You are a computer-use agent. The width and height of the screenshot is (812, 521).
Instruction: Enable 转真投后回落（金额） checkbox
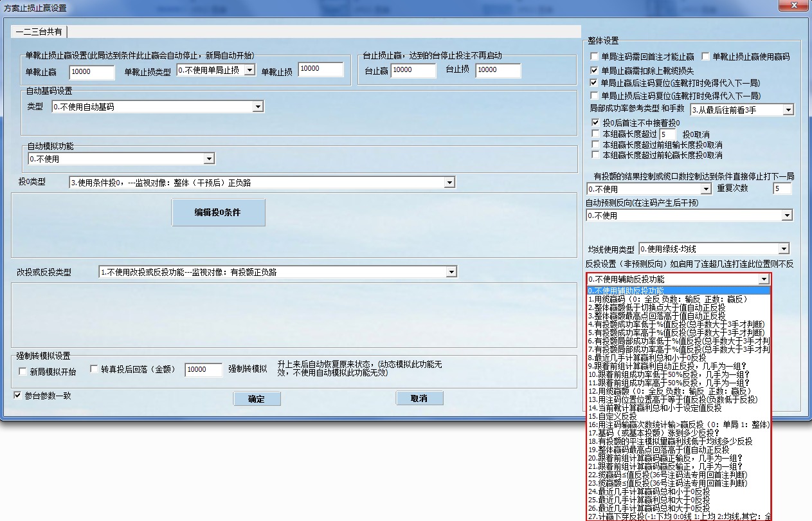click(94, 369)
